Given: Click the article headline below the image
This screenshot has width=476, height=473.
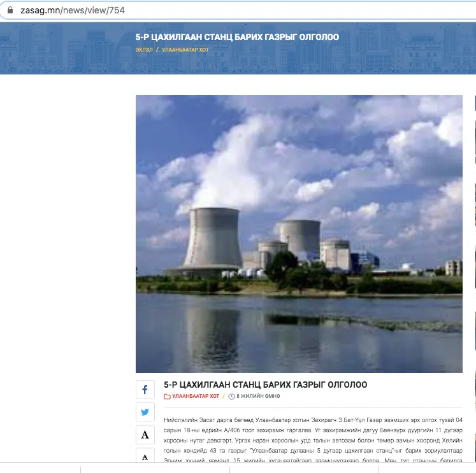Looking at the screenshot, I should 265,385.
